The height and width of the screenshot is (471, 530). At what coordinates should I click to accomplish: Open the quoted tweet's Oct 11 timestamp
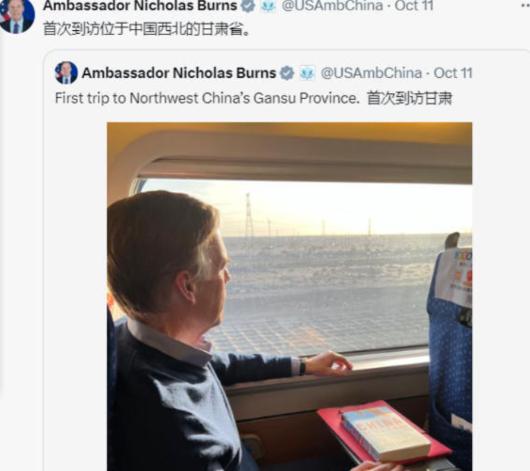tap(453, 73)
